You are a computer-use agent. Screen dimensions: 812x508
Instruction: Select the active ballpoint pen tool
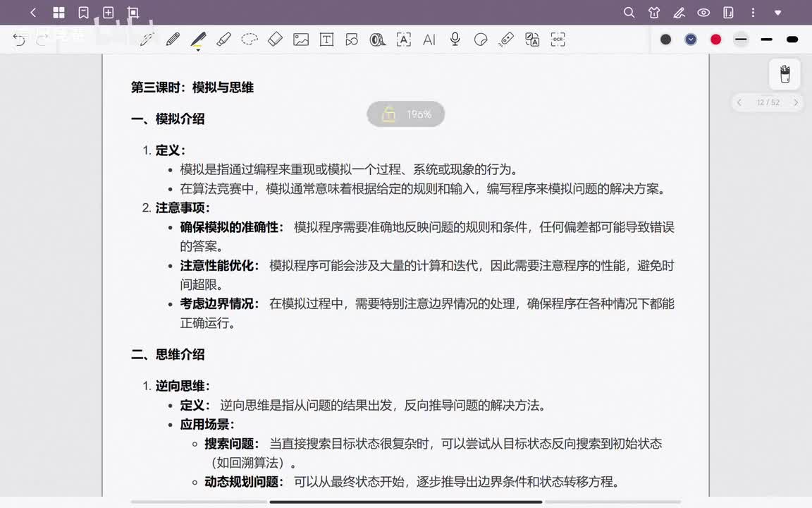pos(198,40)
